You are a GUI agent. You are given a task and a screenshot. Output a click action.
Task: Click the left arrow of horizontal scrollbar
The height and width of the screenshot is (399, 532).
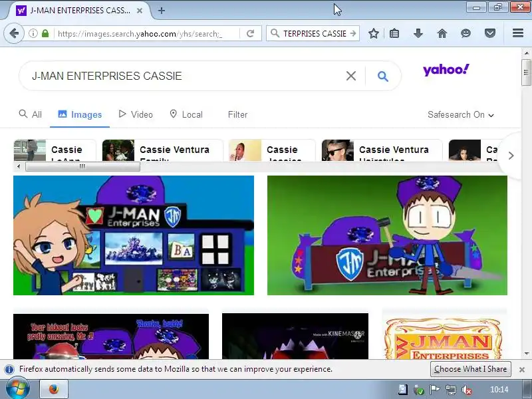(19, 166)
